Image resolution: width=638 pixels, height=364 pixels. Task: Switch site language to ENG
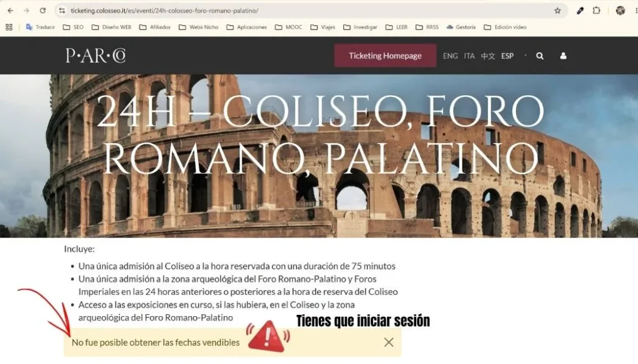pyautogui.click(x=450, y=56)
